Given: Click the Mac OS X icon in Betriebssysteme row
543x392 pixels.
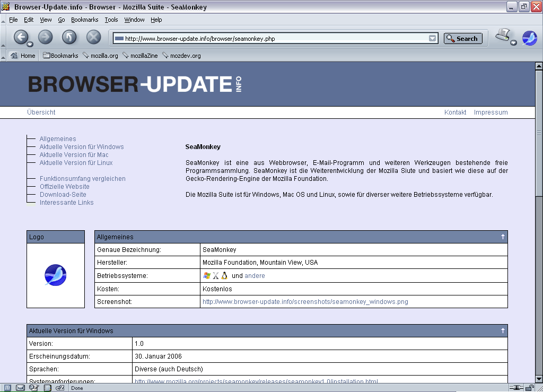Looking at the screenshot, I should click(x=216, y=276).
